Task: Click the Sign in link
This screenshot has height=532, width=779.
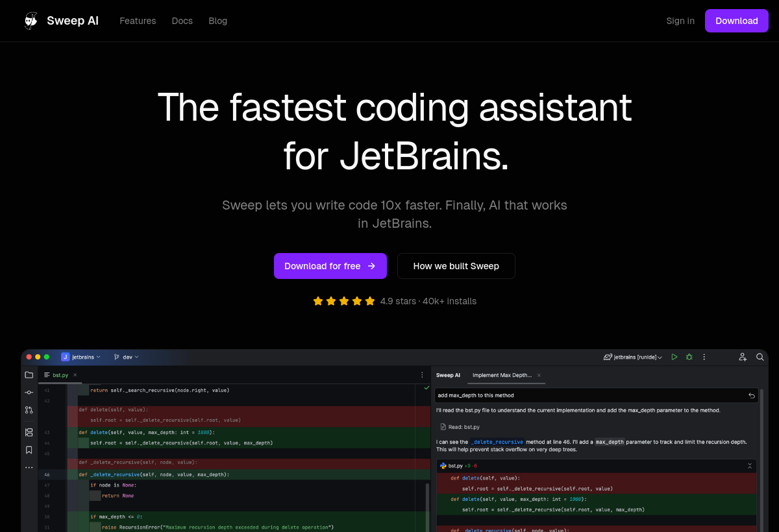Action: pos(680,21)
